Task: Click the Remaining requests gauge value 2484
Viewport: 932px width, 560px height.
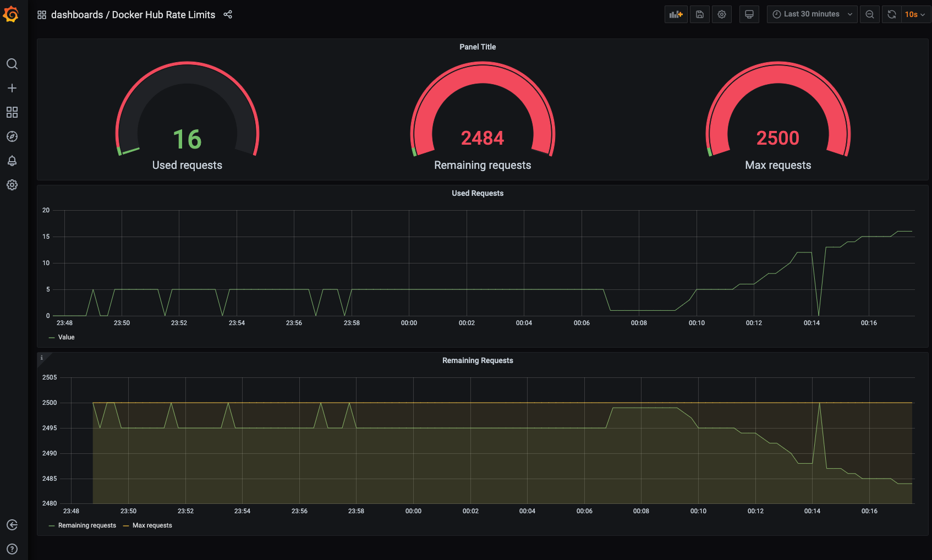Action: click(483, 138)
